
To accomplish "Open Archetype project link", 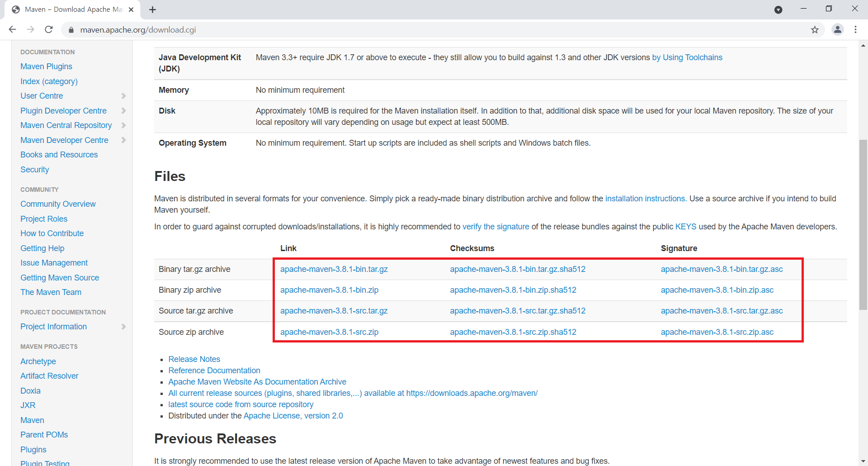I will coord(38,361).
